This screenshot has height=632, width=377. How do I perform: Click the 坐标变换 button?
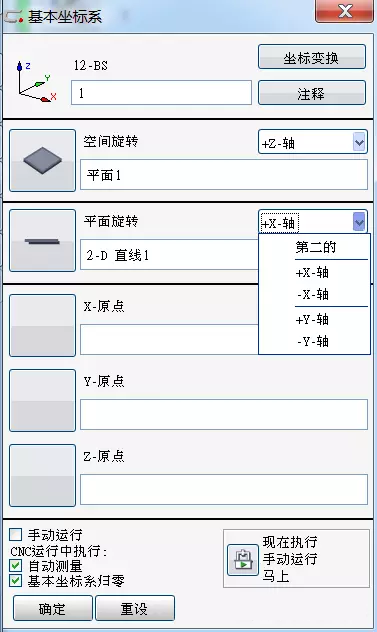coord(312,57)
